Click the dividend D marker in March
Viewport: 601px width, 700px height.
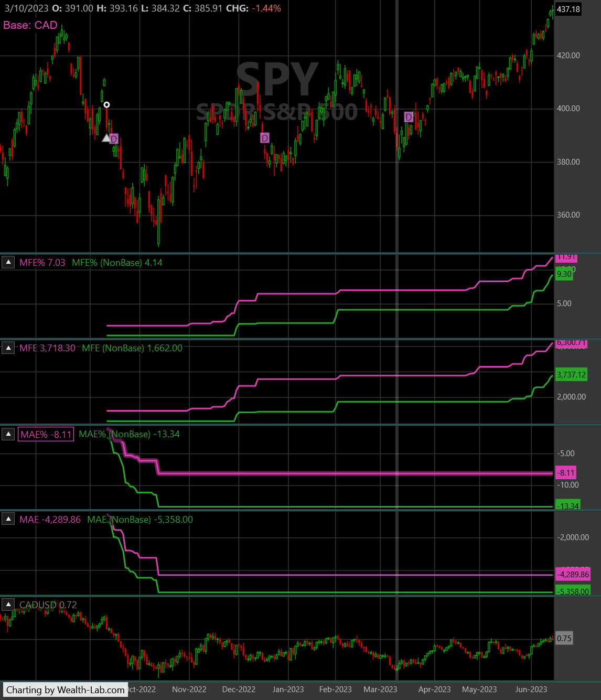click(409, 117)
